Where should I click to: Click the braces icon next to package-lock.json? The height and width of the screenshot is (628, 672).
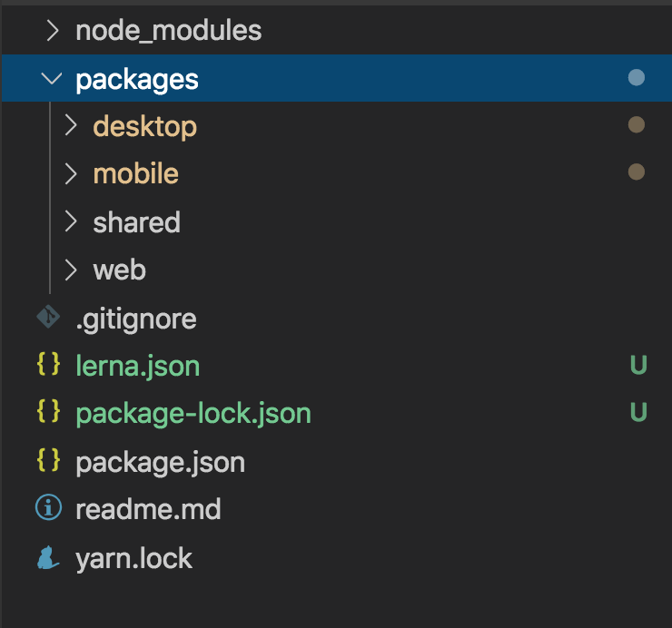pos(47,413)
